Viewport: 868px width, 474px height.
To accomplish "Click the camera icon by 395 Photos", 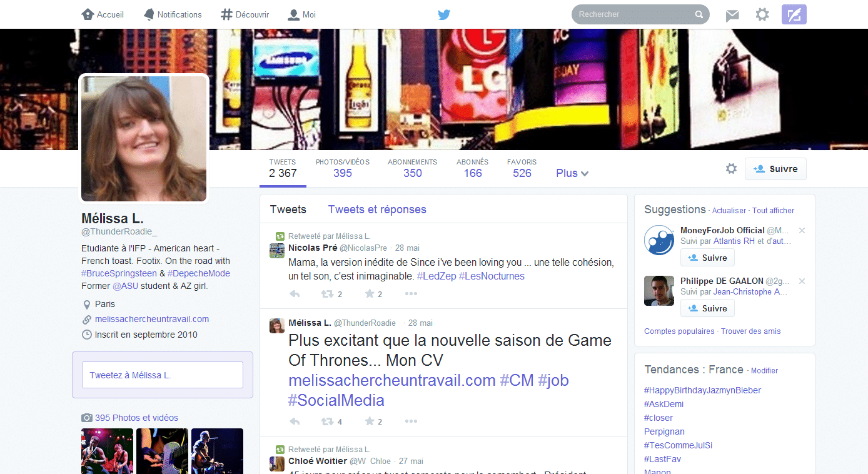I will [x=87, y=418].
